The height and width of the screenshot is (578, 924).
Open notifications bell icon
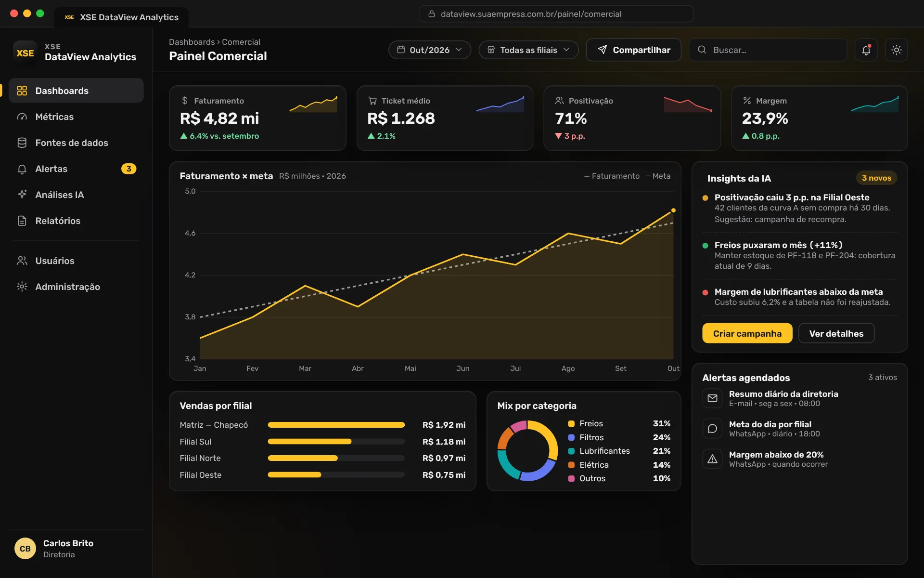point(866,50)
